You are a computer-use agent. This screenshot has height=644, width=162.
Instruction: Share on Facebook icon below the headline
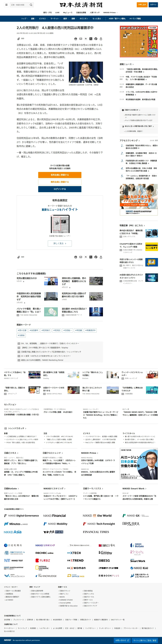pyautogui.click(x=96, y=39)
